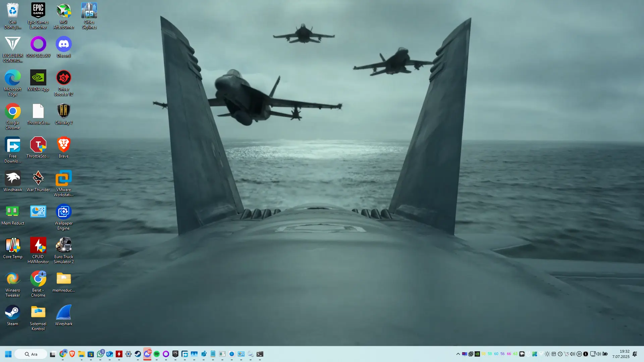Select the Core Temp desktop icon

13,248
